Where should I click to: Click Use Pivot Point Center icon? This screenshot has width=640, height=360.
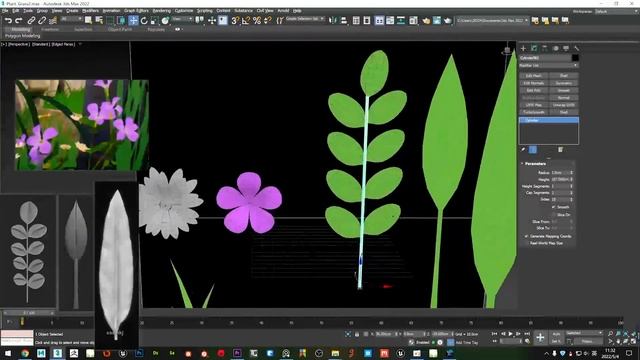click(200, 20)
